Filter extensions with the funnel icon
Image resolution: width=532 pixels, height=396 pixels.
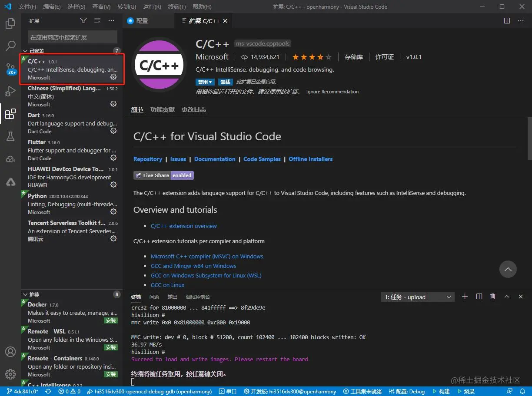tap(83, 21)
